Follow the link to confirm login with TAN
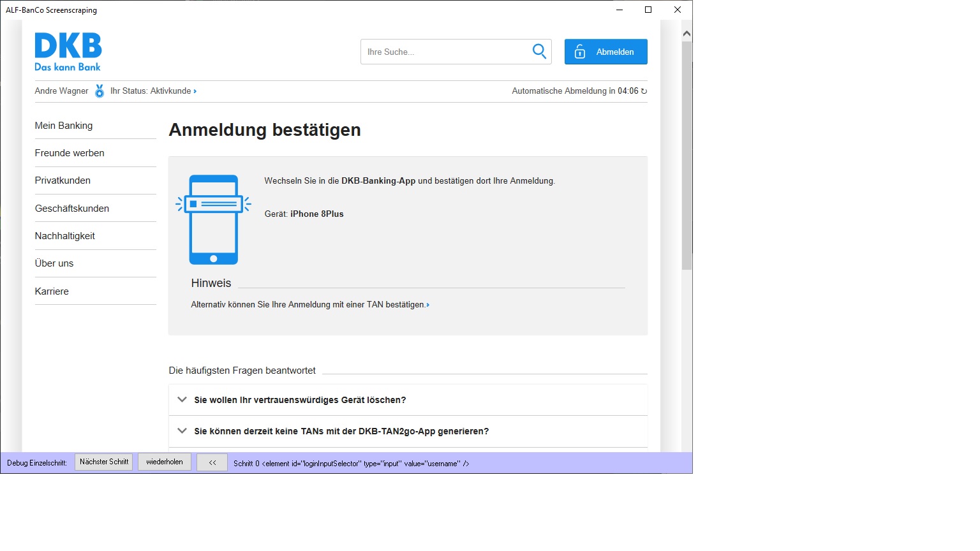 (x=310, y=305)
